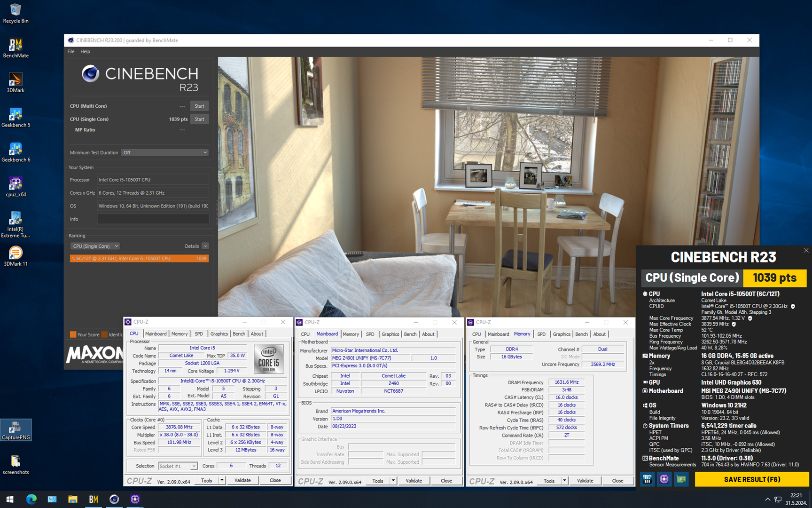This screenshot has height=508, width=812.
Task: Click BIOS Date value 08/23/2023
Action: (393, 427)
